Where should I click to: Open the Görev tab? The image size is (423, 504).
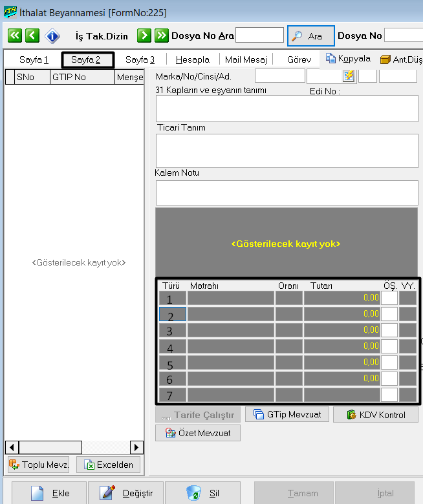click(299, 59)
